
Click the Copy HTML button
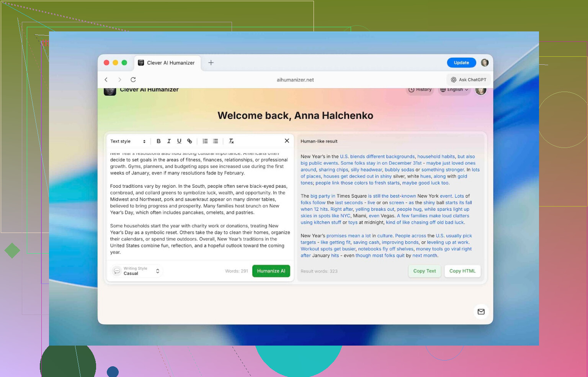click(462, 271)
